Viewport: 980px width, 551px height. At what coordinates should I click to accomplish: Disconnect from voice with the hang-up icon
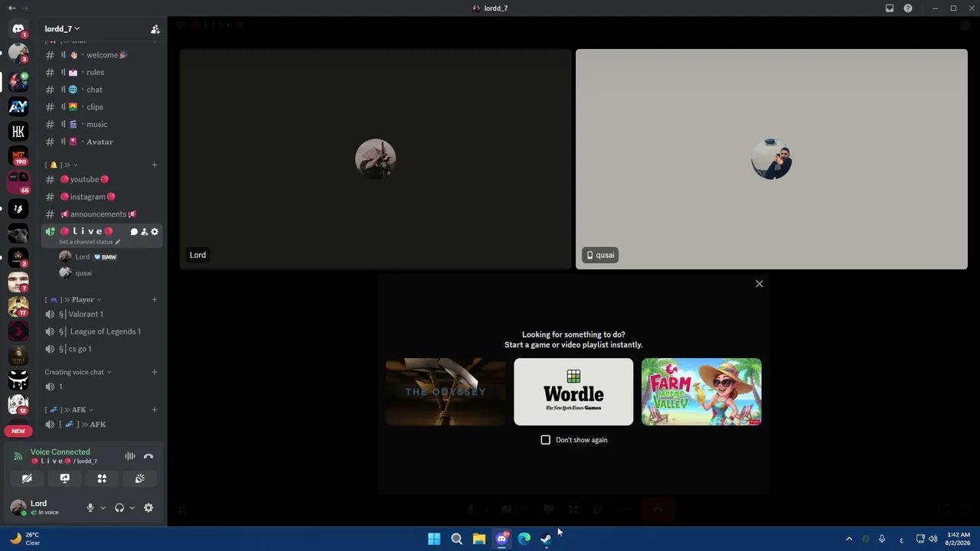[x=149, y=456]
